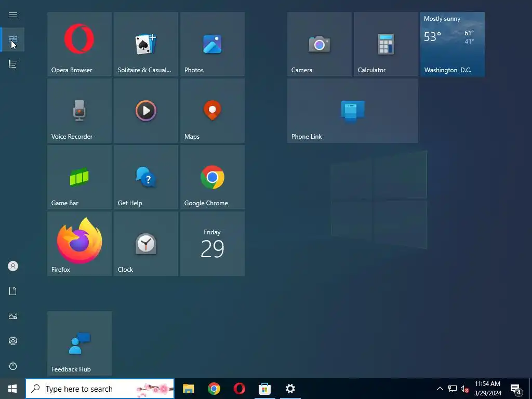Click the Windows Start button

(x=12, y=389)
